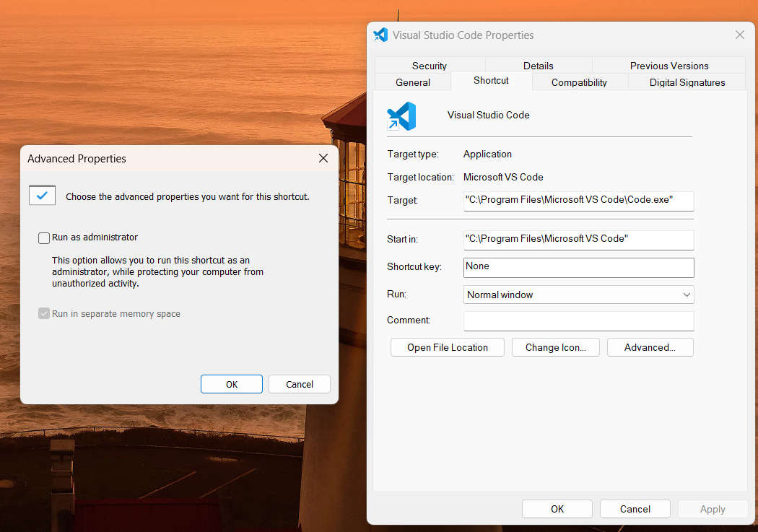Click the Visual Studio Code Properties title

[x=463, y=35]
